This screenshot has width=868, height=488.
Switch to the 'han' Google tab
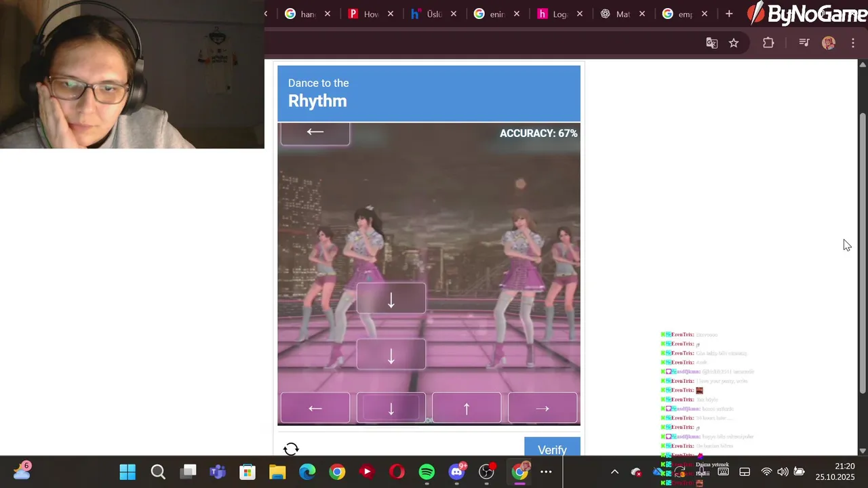[300, 14]
